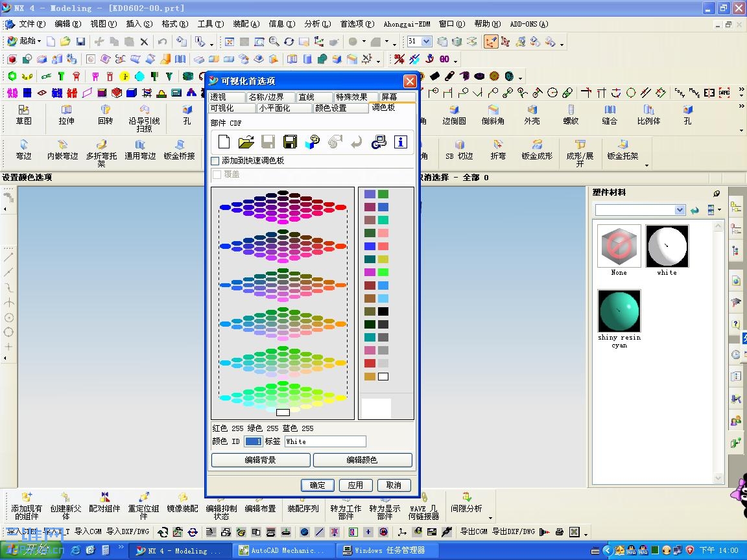
Task: Click the 拉伸 extrude tool
Action: [66, 115]
